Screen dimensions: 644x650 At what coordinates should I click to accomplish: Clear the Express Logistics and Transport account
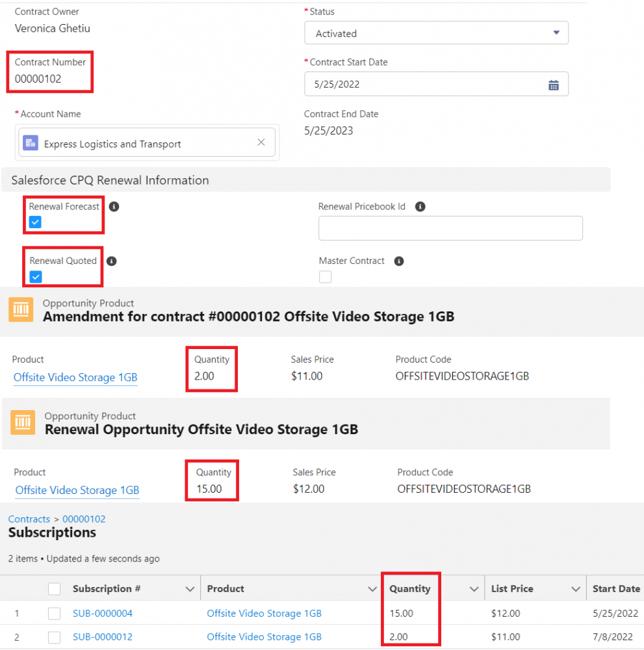(x=261, y=142)
